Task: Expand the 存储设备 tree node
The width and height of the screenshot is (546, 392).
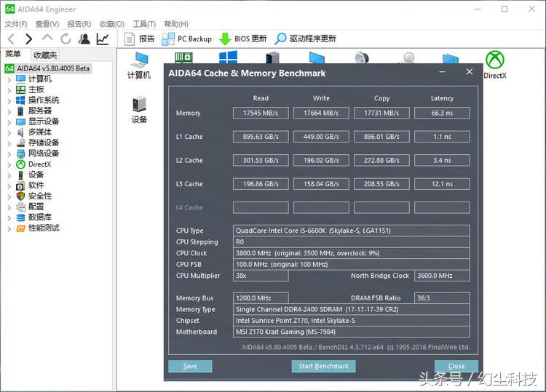Action: pyautogui.click(x=9, y=143)
